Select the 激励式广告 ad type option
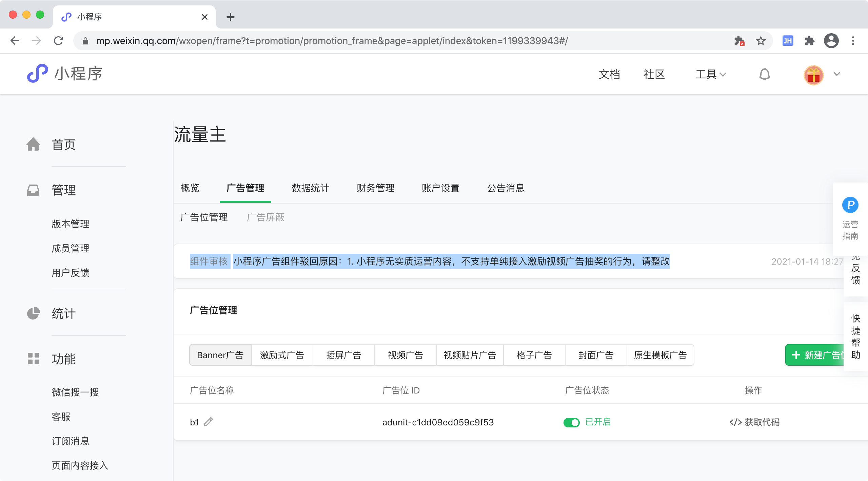Image resolution: width=868 pixels, height=481 pixels. 282,355
